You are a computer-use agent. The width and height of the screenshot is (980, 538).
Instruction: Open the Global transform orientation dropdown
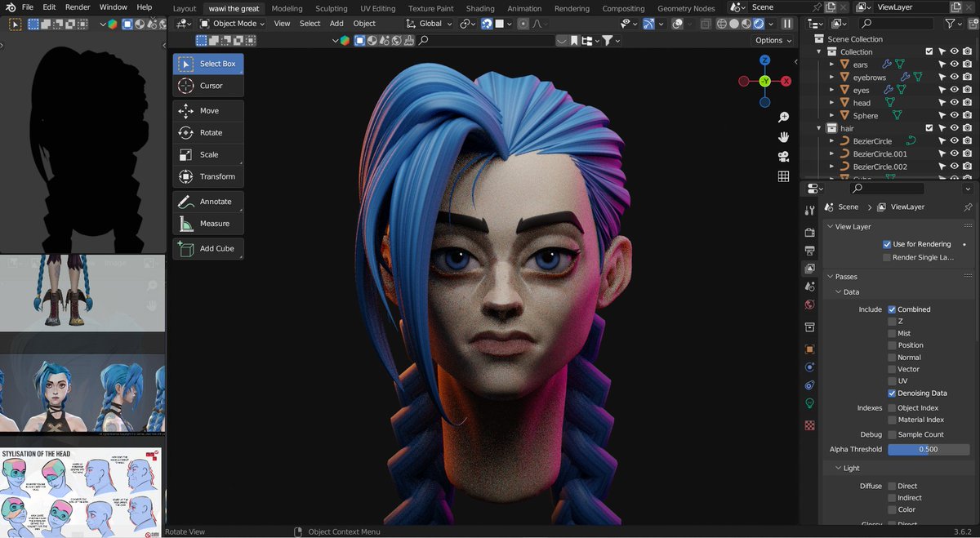click(x=429, y=24)
